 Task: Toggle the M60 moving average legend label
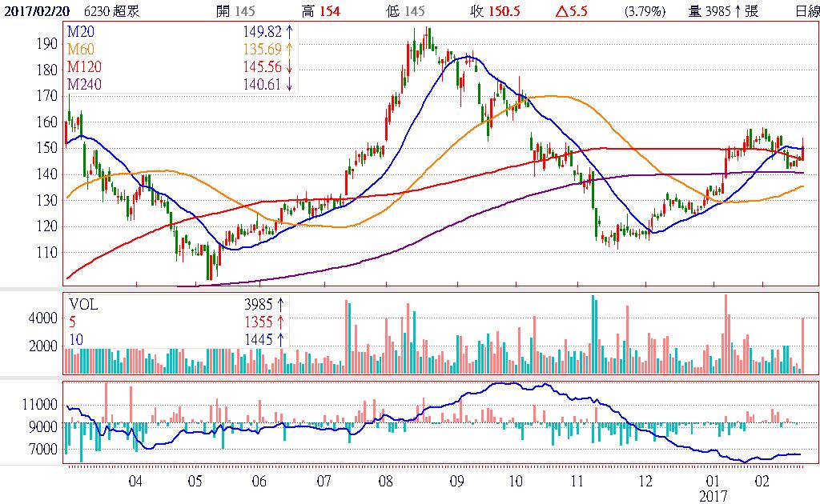pyautogui.click(x=79, y=49)
